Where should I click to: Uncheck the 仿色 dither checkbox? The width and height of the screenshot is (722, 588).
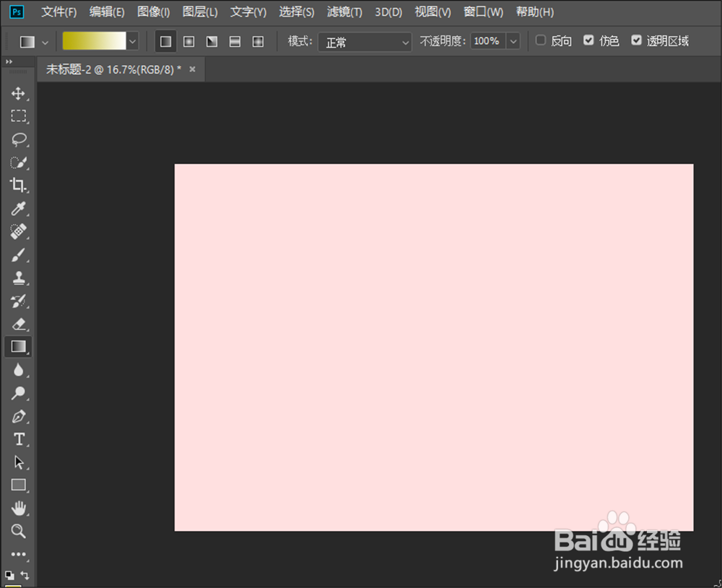pyautogui.click(x=588, y=40)
